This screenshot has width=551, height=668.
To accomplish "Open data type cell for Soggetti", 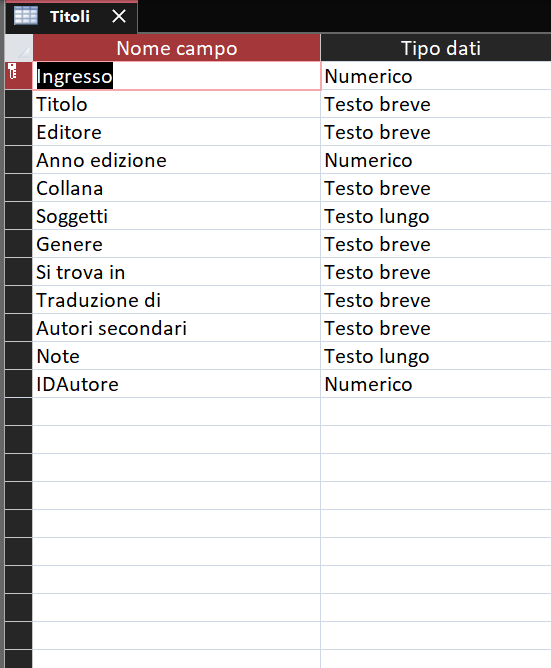I will pyautogui.click(x=436, y=216).
